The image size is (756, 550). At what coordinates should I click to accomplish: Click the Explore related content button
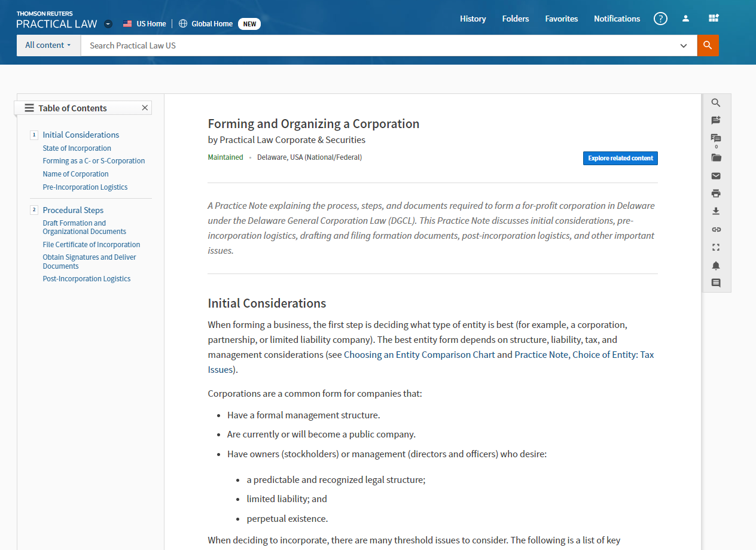tap(620, 158)
